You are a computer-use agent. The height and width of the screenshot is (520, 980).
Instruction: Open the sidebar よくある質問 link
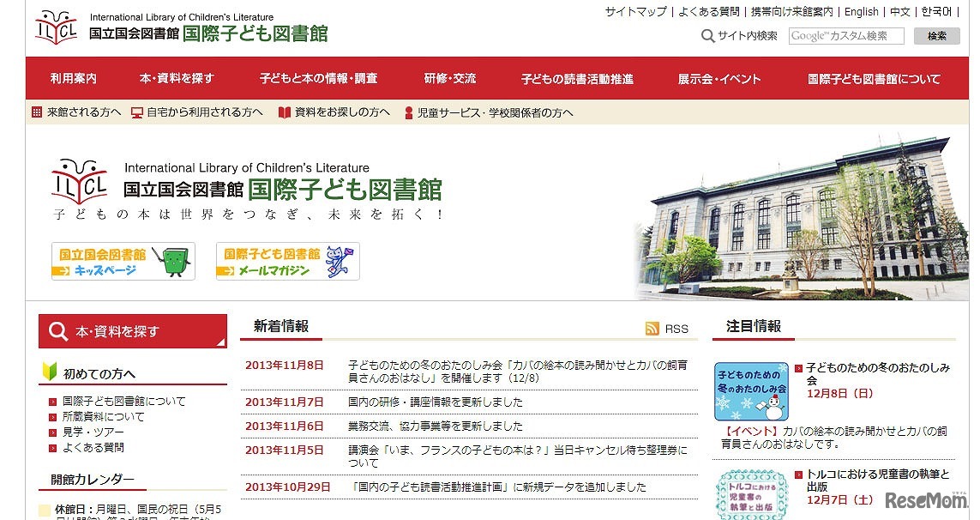pos(93,448)
